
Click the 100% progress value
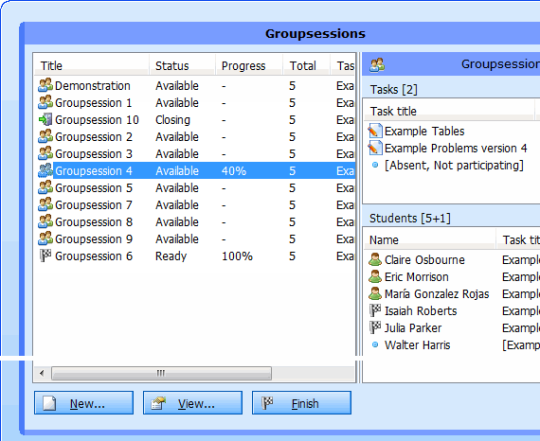(x=237, y=256)
